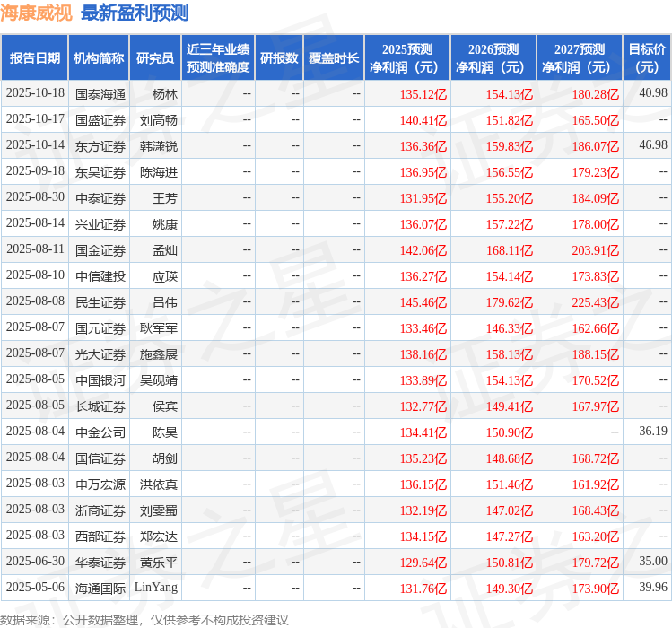Select the 研究员 column header
The width and height of the screenshot is (672, 628).
155,58
